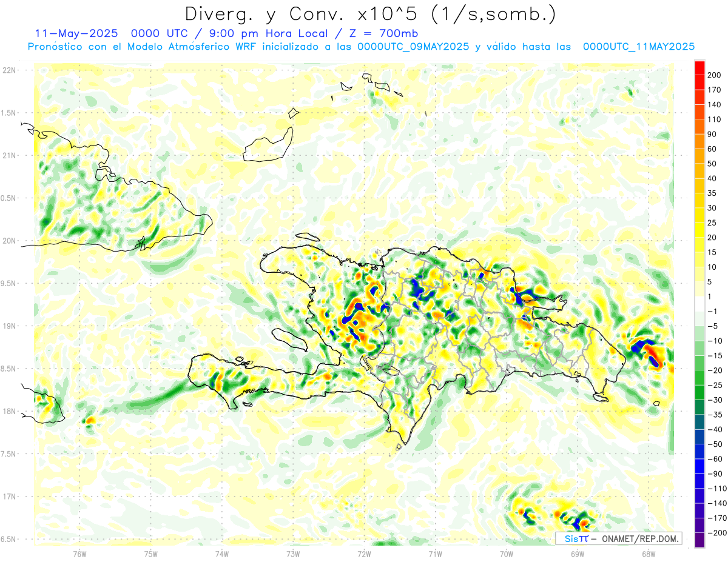Image resolution: width=728 pixels, height=562 pixels.
Task: Click the 74W longitude label
Action: pyautogui.click(x=222, y=553)
